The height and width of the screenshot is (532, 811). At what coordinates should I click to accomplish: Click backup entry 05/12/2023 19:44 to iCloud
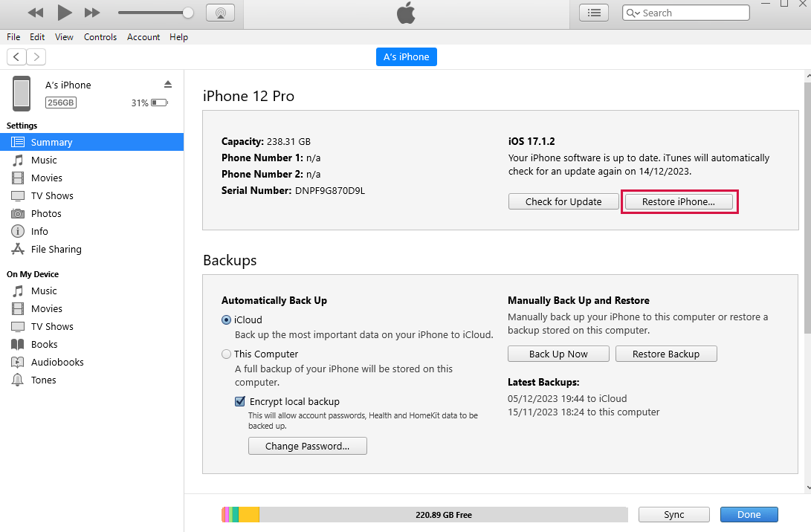pyautogui.click(x=567, y=398)
